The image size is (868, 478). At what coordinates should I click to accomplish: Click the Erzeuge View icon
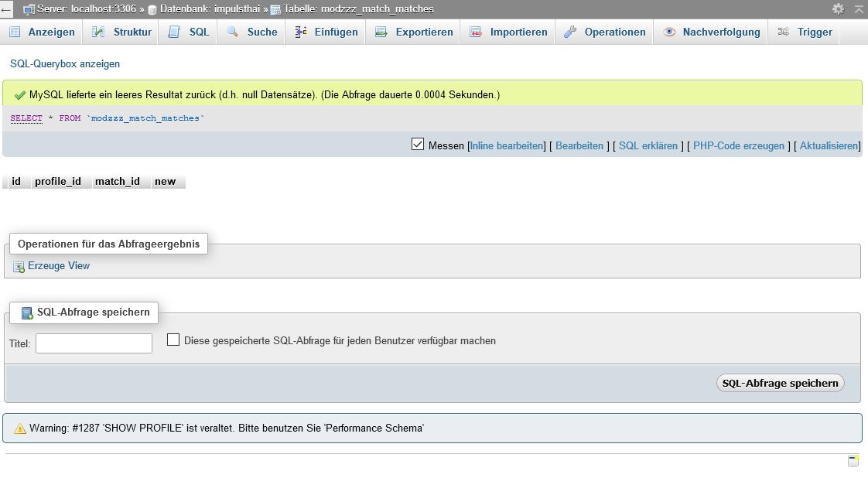19,267
